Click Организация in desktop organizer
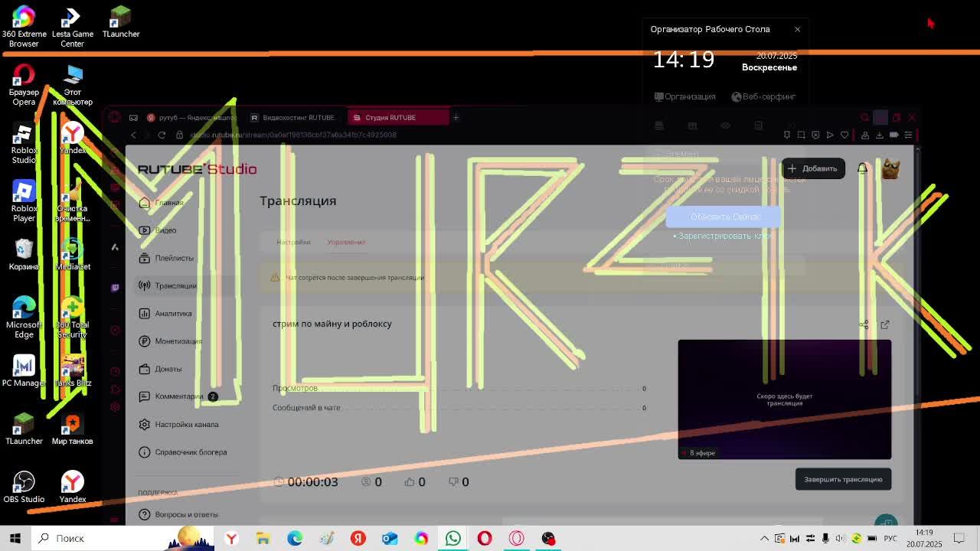Viewport: 980px width, 551px height. click(685, 96)
